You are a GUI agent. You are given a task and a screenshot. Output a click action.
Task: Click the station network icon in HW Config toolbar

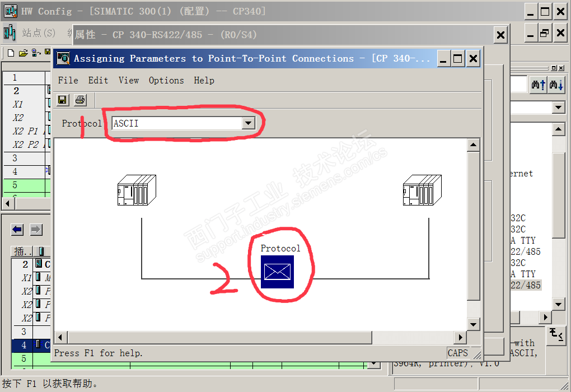tap(36, 53)
